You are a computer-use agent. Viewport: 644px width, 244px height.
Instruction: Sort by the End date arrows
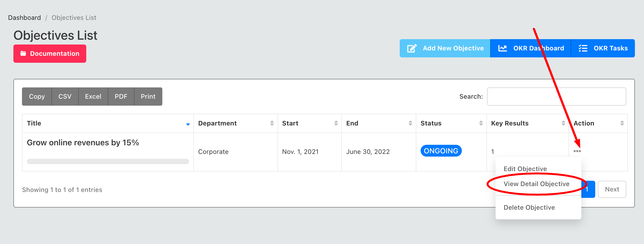[410, 123]
